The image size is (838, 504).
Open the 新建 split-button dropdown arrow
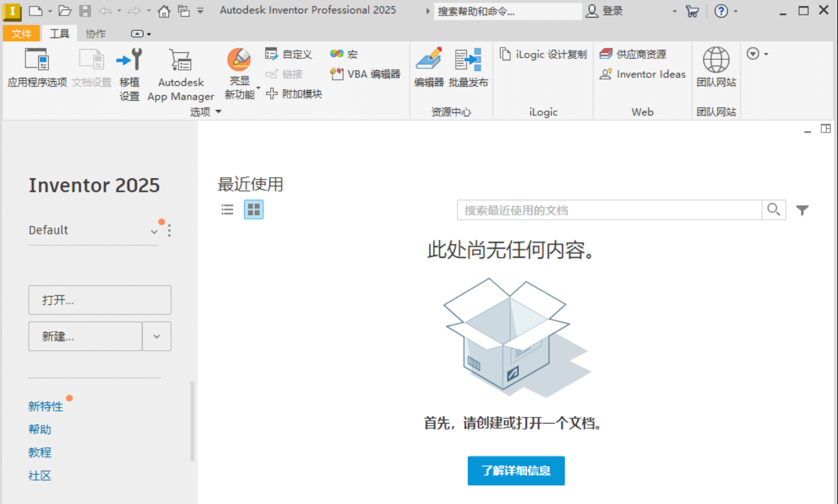(x=157, y=336)
